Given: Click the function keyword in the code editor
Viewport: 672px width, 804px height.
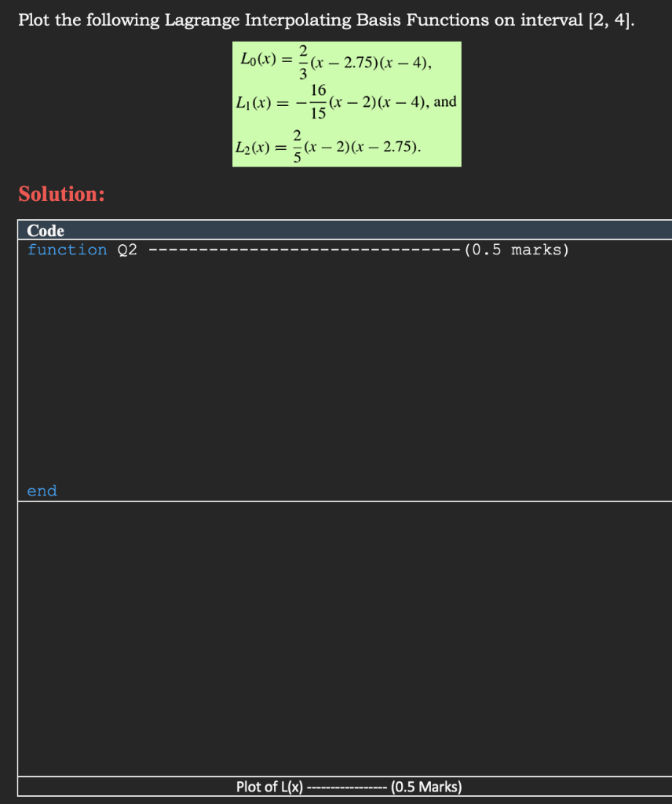Looking at the screenshot, I should tap(66, 250).
